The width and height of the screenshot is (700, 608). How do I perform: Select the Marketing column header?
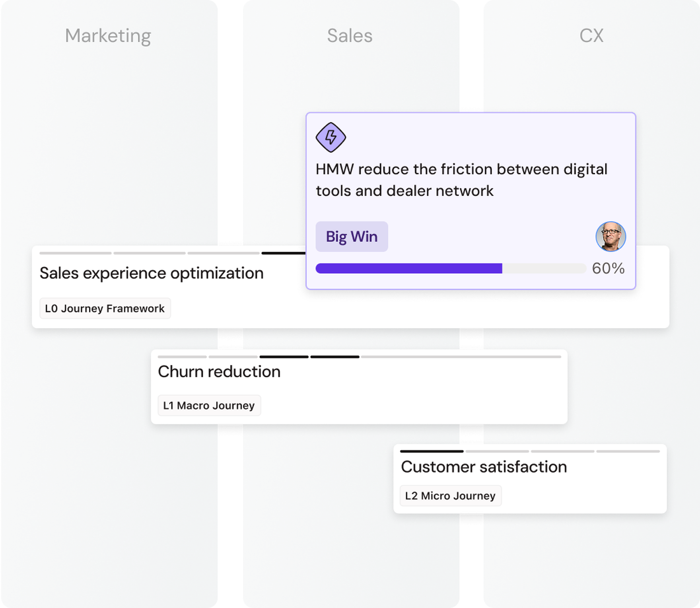(108, 35)
